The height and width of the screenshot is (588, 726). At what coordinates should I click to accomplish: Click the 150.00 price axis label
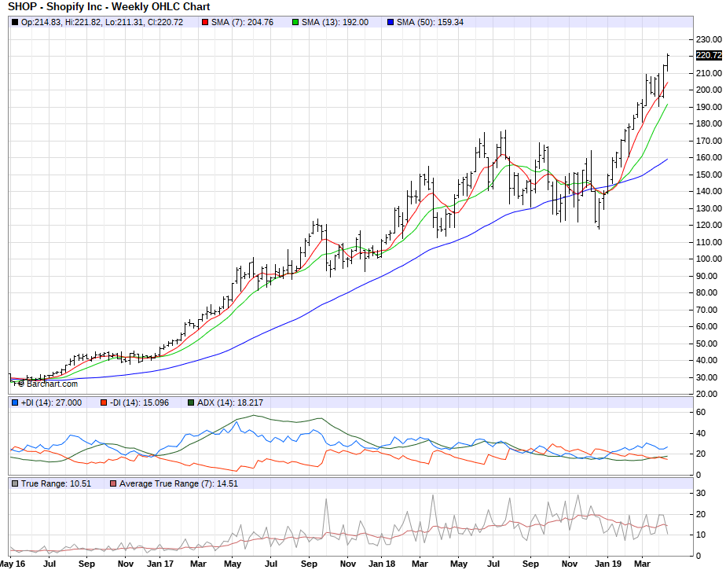[x=709, y=175]
